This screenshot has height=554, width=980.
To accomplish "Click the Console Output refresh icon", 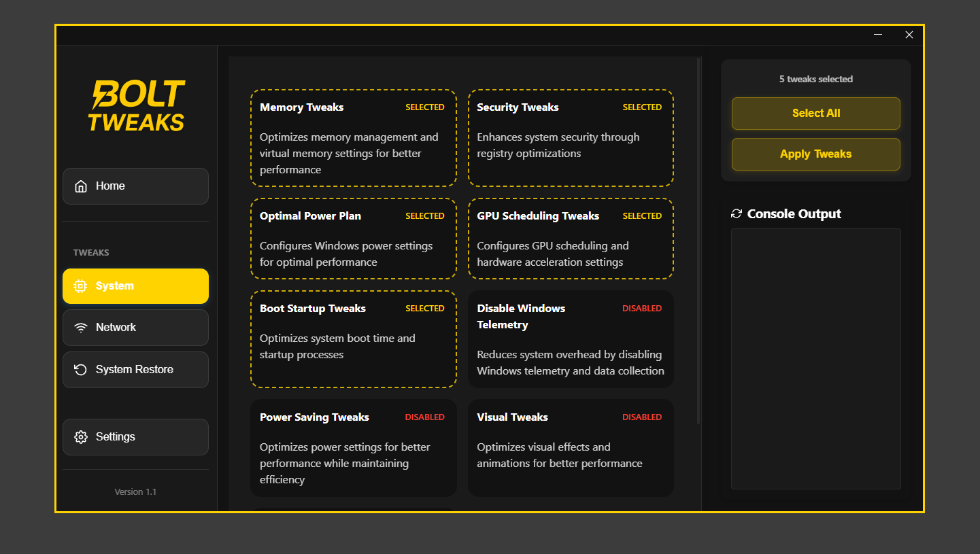I will pyautogui.click(x=737, y=214).
